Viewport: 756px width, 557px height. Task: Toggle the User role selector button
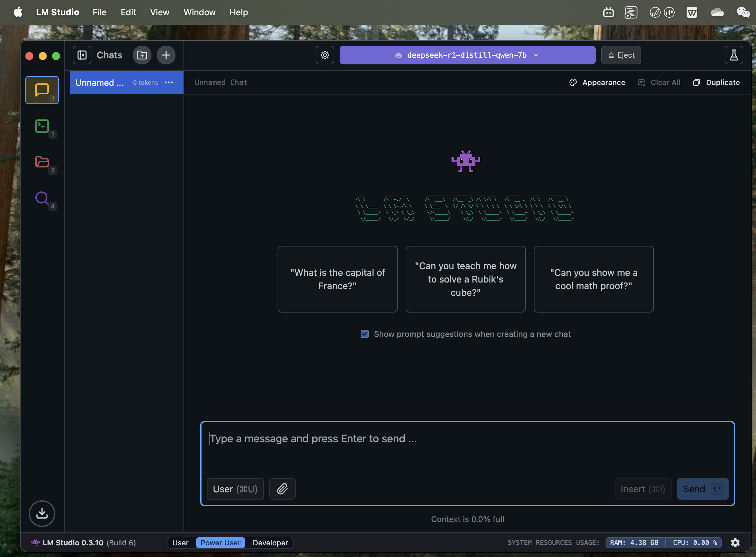click(x=235, y=489)
